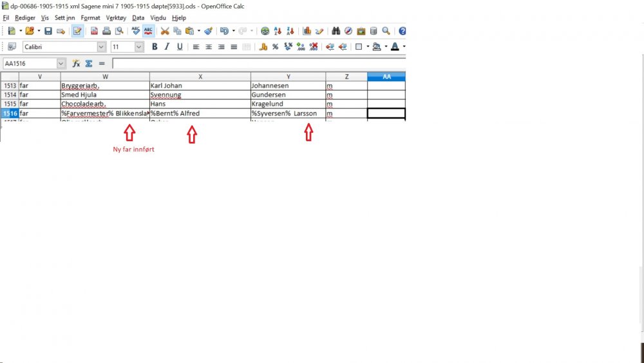Open the Name Box dropdown for AA1516
The width and height of the screenshot is (644, 363).
[x=61, y=64]
